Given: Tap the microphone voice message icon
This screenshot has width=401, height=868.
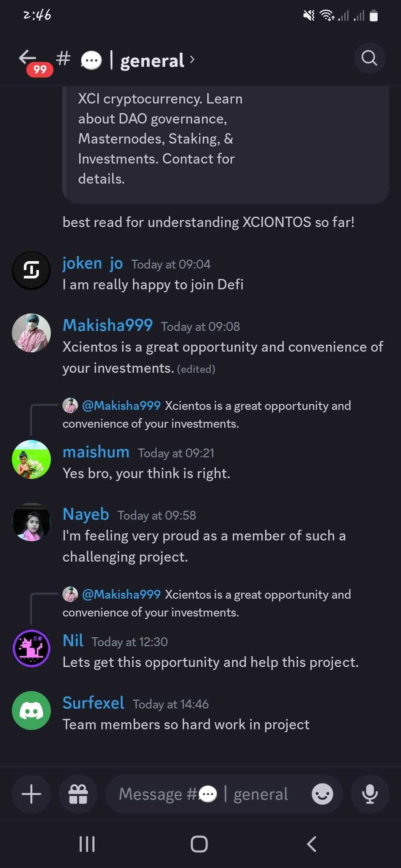Looking at the screenshot, I should point(370,794).
